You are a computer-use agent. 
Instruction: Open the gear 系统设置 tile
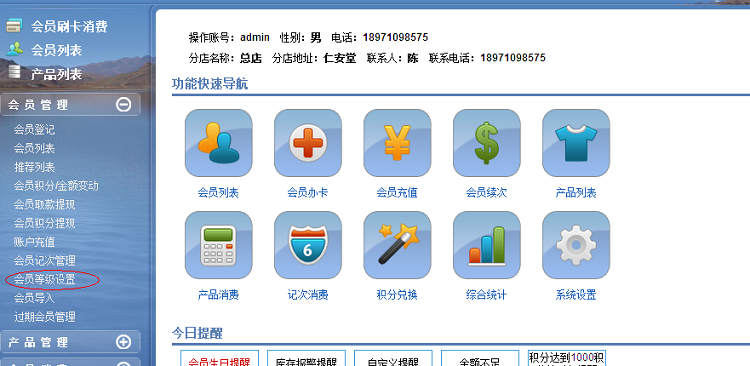(576, 245)
